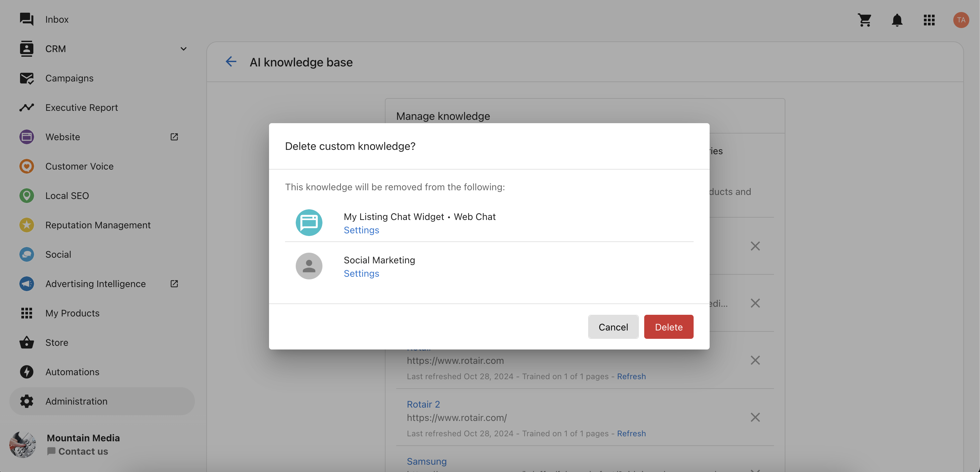Click the https://www.rotair.com URL text
The height and width of the screenshot is (472, 980).
tap(455, 361)
